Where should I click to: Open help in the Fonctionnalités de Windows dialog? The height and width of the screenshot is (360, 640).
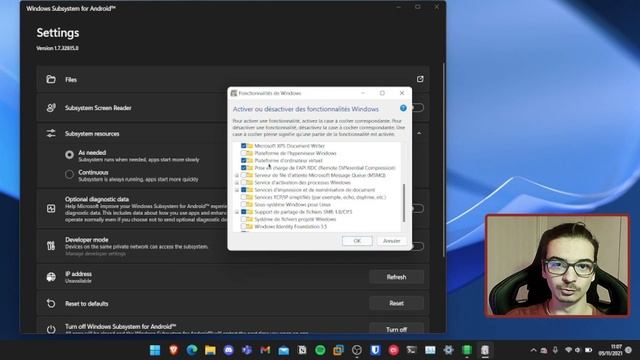pos(403,108)
